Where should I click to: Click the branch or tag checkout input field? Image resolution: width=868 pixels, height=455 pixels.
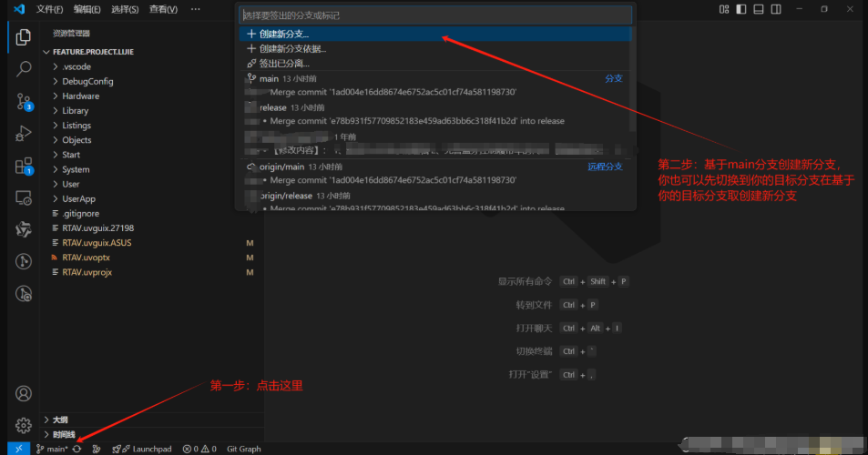coord(435,15)
